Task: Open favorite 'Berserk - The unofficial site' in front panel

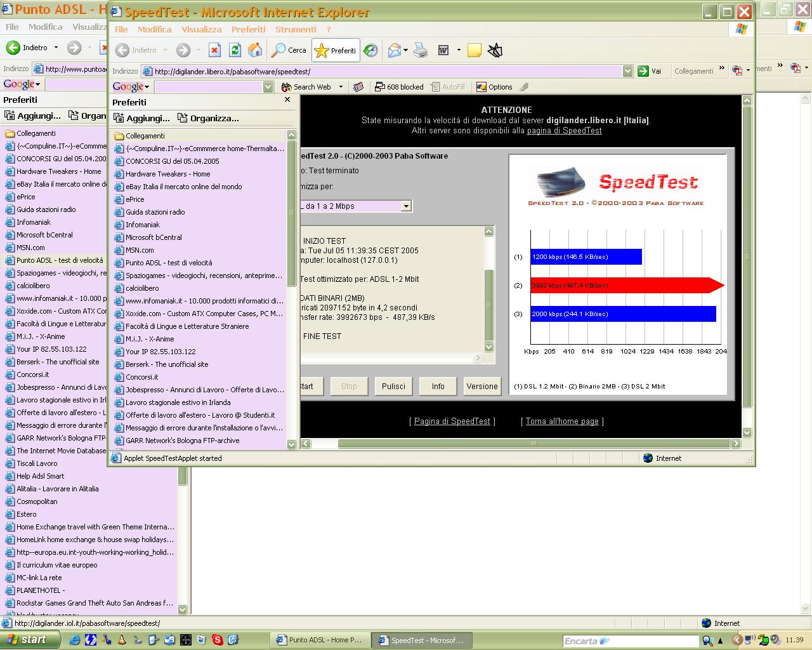Action: click(160, 364)
